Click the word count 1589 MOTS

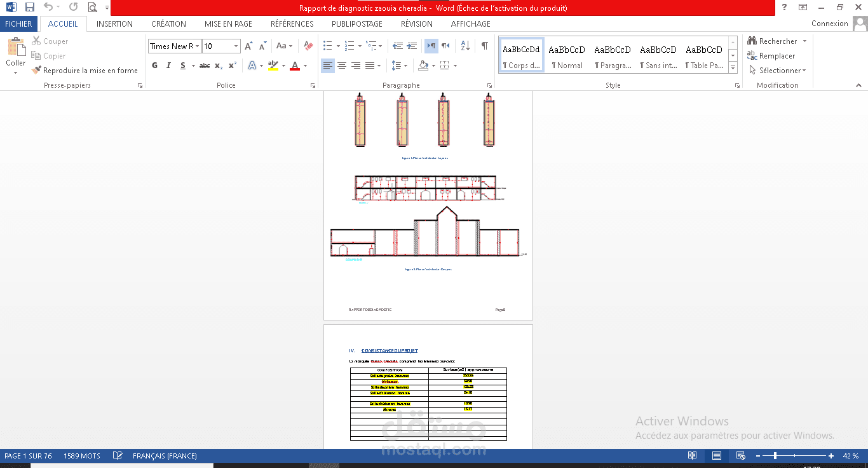pyautogui.click(x=82, y=456)
